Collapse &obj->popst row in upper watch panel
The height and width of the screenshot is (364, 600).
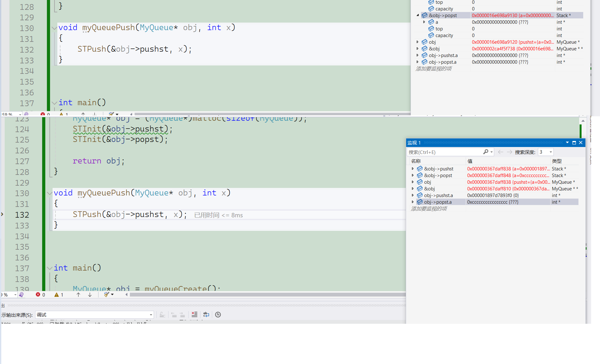(x=418, y=15)
